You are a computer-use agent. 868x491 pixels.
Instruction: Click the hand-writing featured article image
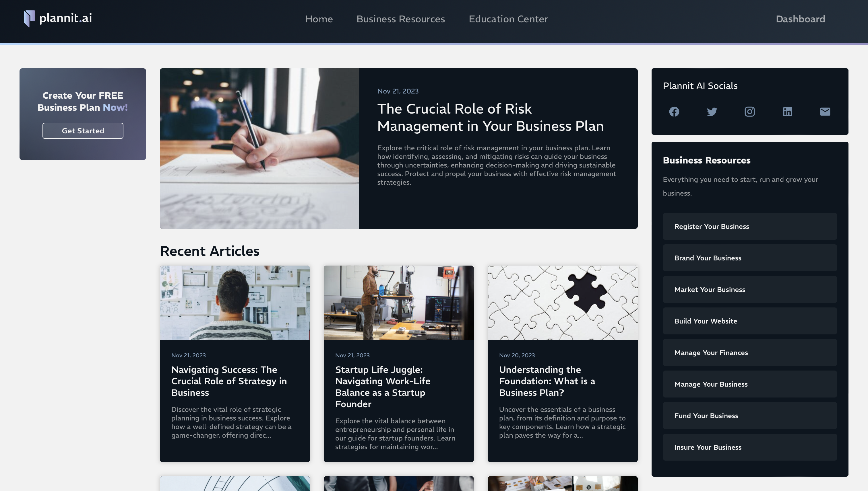pos(259,148)
